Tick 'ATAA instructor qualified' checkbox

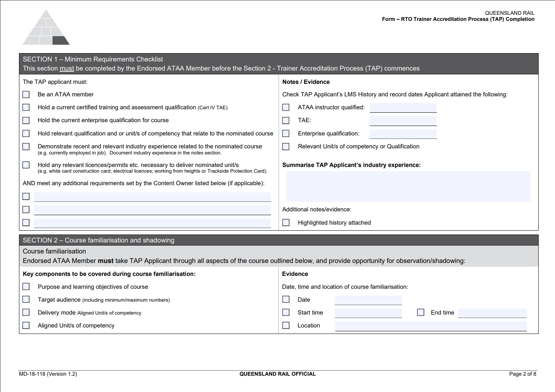(286, 107)
